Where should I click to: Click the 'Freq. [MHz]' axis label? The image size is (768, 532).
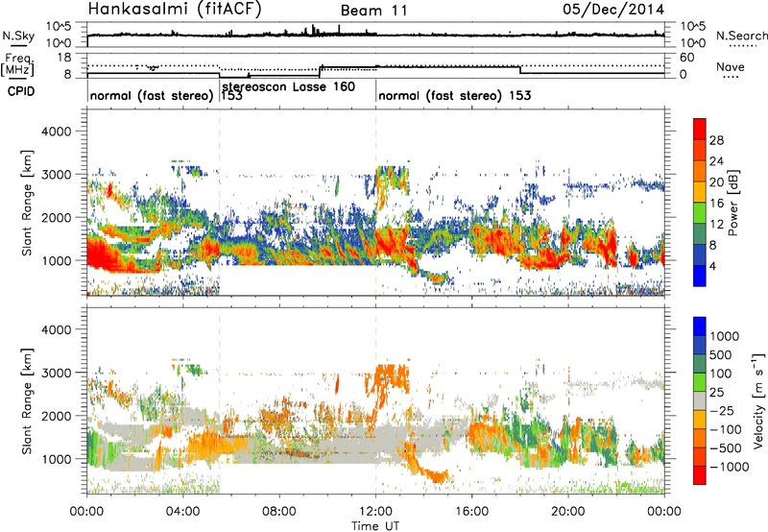(x=17, y=65)
